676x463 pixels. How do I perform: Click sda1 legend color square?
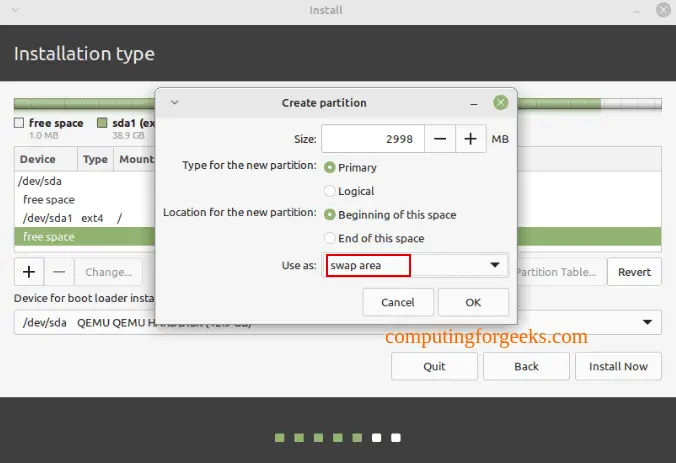click(102, 123)
